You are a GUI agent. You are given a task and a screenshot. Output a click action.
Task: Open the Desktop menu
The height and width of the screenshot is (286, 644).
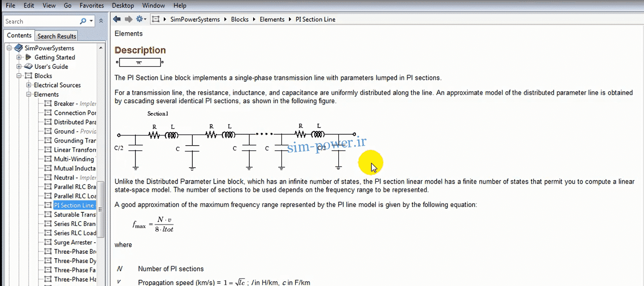click(123, 6)
